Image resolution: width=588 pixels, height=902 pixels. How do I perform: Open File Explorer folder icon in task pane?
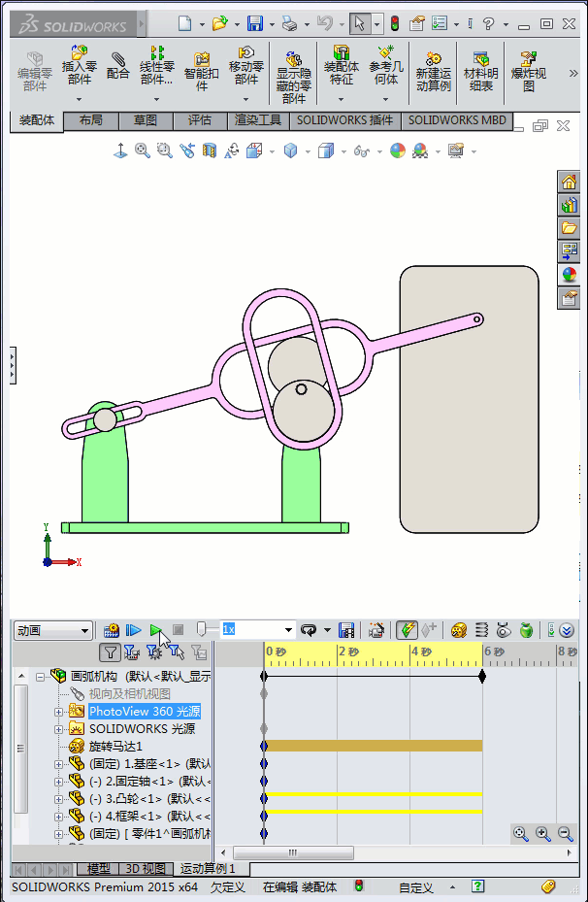tap(569, 228)
